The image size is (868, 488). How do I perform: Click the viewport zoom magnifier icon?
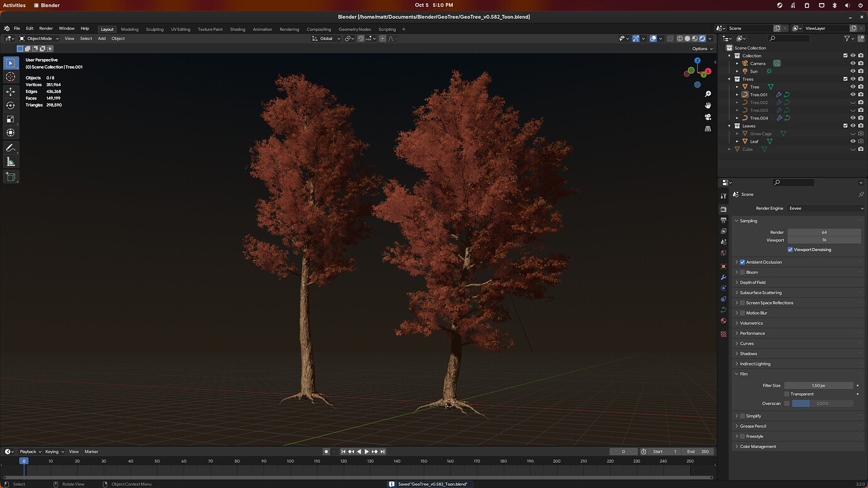(x=708, y=94)
